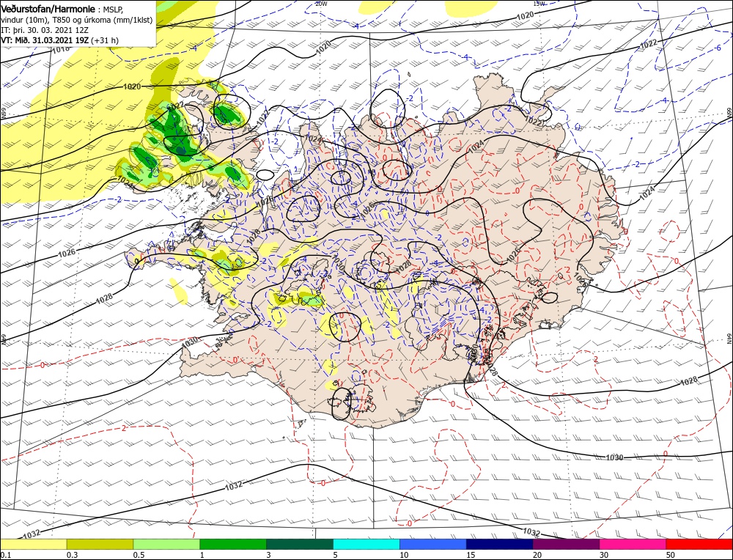The image size is (733, 560).
Task: Click the 'VT: Mið. 31.03.2021 19Z' valid time
Action: coord(45,40)
